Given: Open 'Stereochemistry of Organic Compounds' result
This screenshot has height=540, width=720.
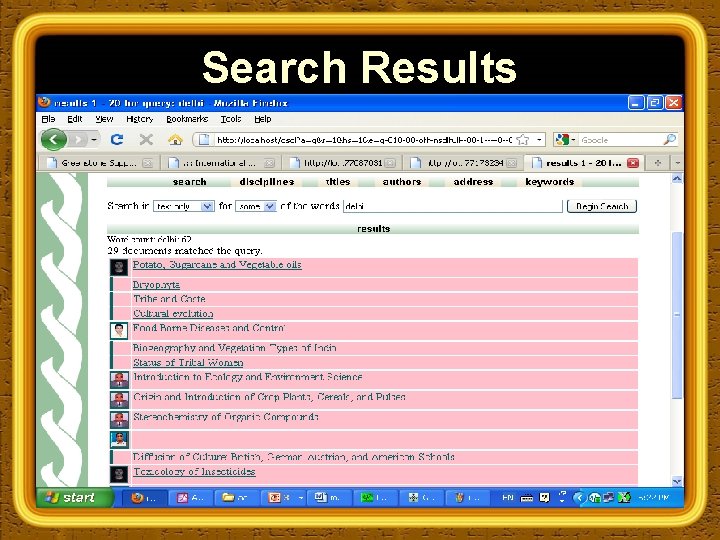Looking at the screenshot, I should pyautogui.click(x=225, y=417).
